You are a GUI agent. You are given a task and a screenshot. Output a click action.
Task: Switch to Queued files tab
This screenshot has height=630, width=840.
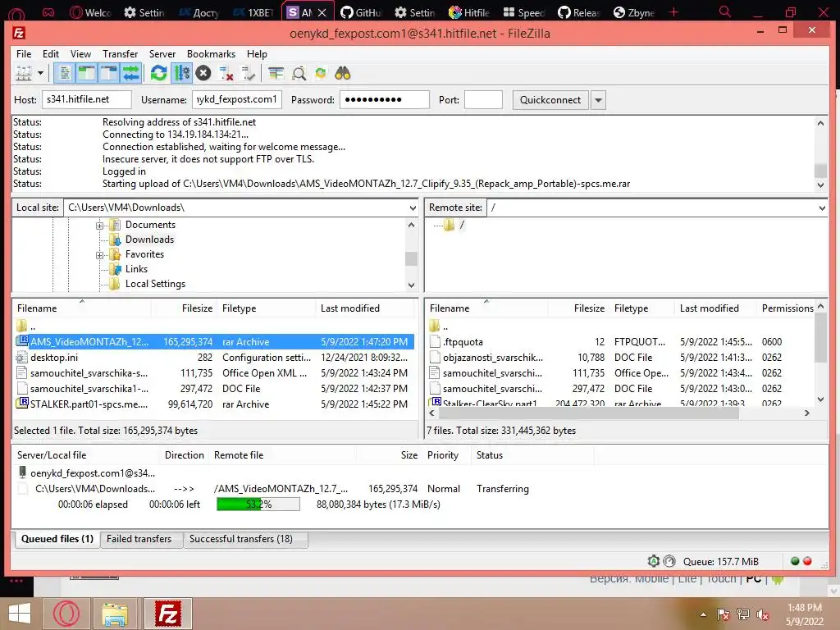coord(57,539)
